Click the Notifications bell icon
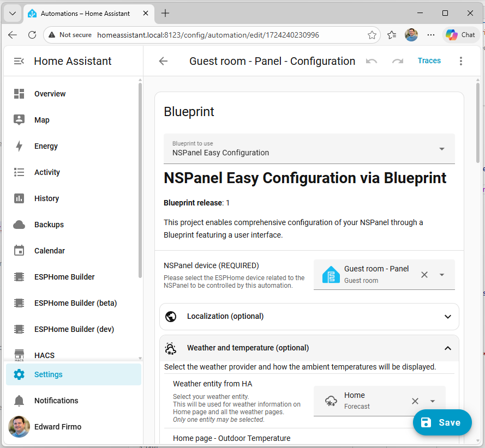Viewport: 485px width, 448px height. point(19,401)
